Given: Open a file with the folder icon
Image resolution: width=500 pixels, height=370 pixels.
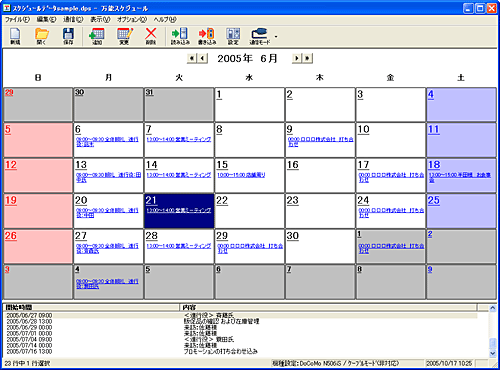Looking at the screenshot, I should [42, 36].
